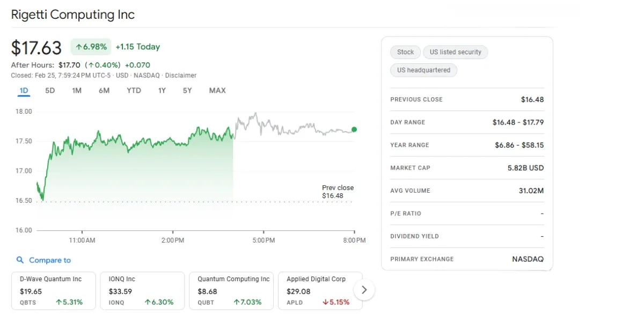Open D-Wave Quantum Inc comparison card

54,290
